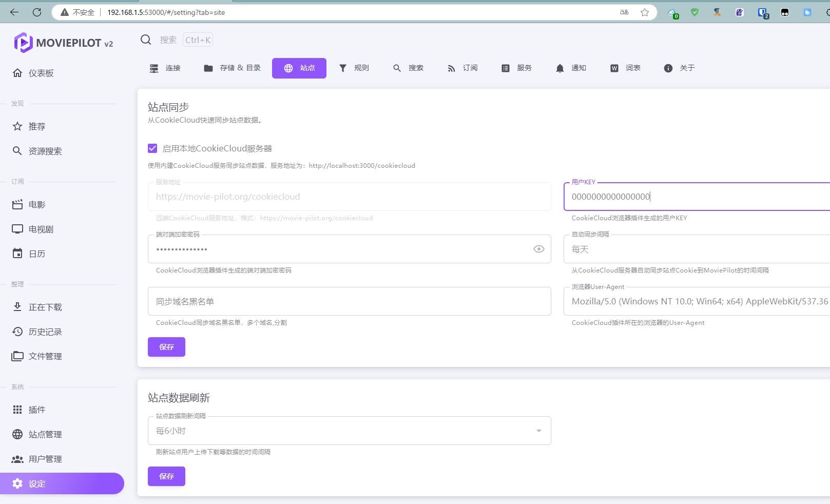Viewport: 830px width, 504px height.
Task: Save the 站点同步 settings
Action: pos(166,347)
